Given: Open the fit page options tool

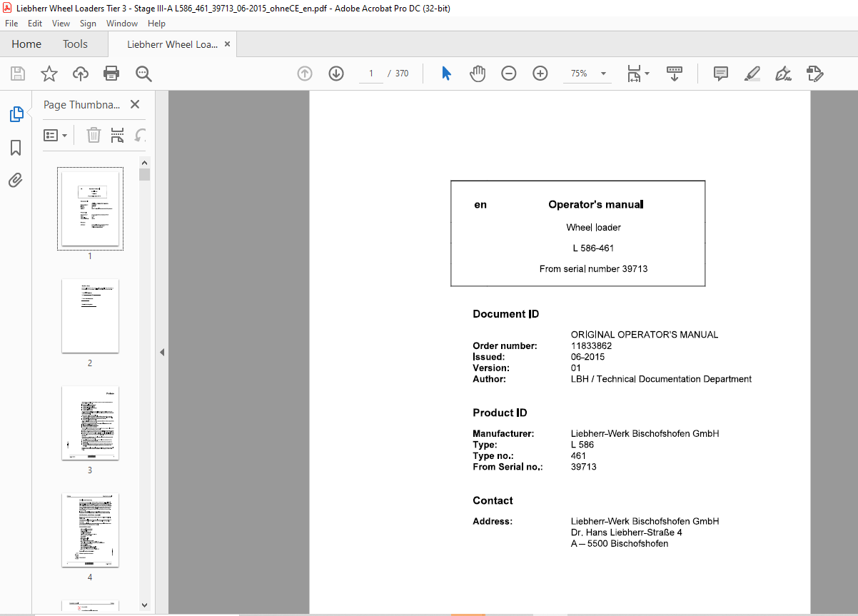Looking at the screenshot, I should point(633,74).
